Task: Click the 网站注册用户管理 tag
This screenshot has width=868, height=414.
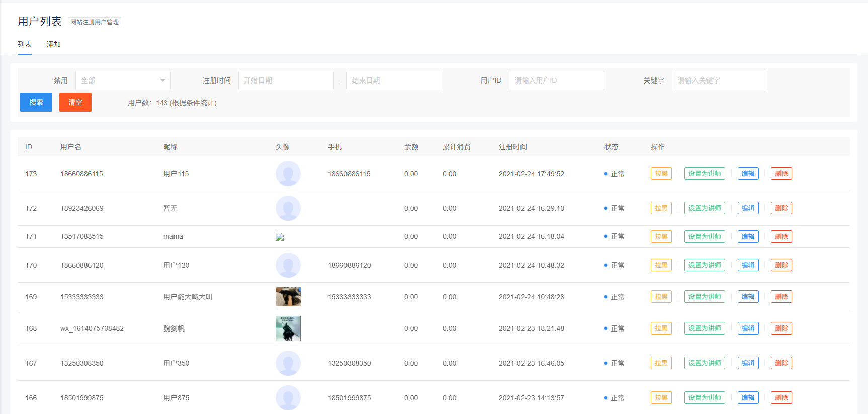Action: (95, 22)
